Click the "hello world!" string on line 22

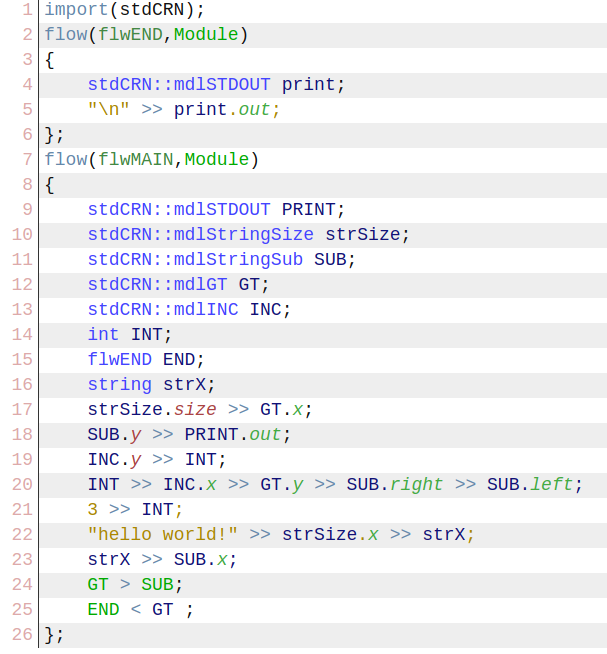click(163, 535)
